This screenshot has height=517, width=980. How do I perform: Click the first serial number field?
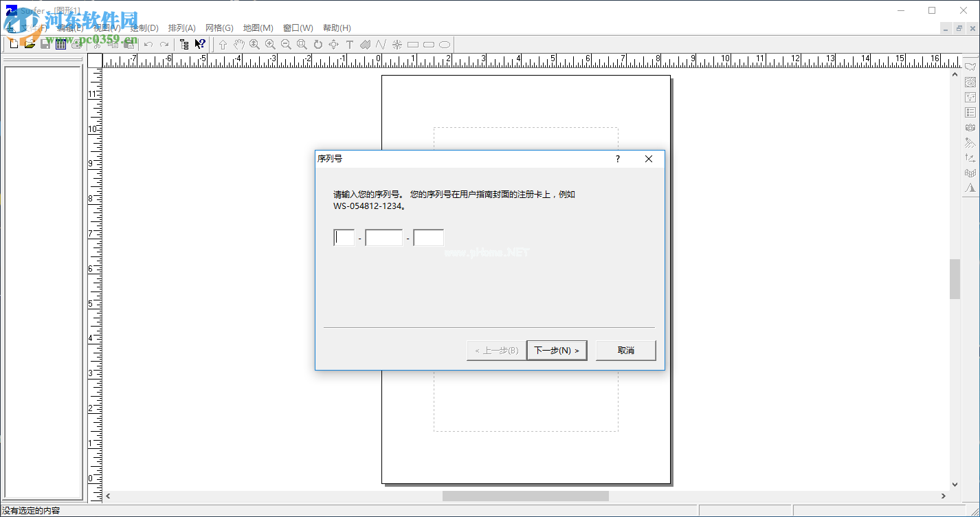tap(344, 236)
